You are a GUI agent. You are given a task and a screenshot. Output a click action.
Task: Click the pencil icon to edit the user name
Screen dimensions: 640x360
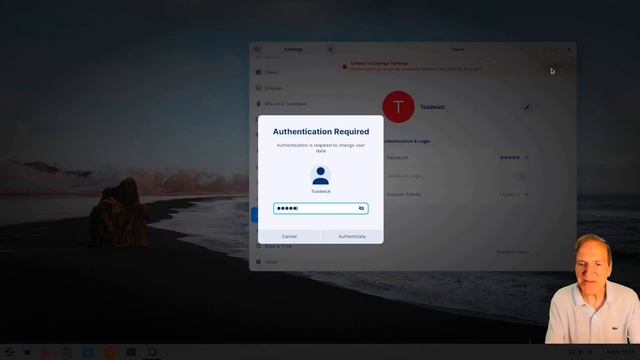(x=527, y=107)
